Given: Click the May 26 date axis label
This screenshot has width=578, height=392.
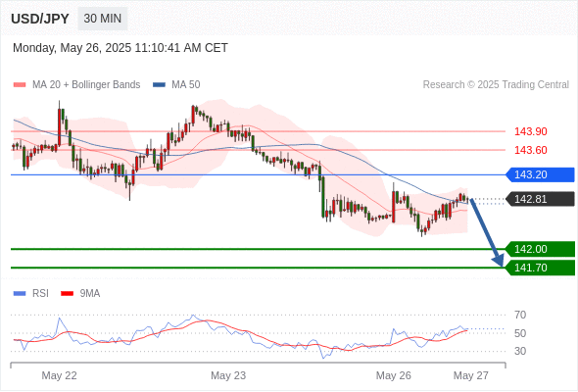Looking at the screenshot, I should (393, 375).
